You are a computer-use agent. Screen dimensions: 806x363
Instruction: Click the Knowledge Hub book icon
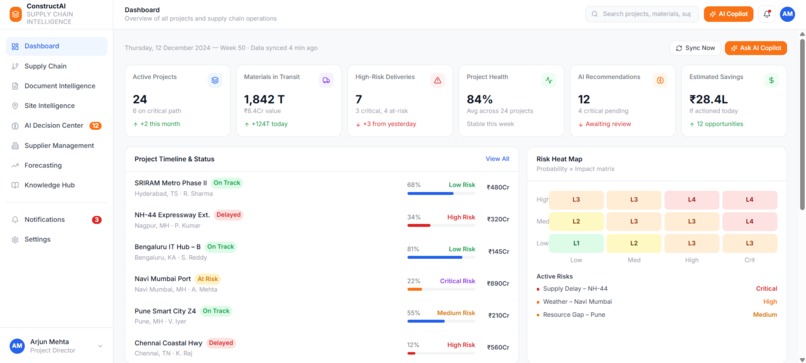(15, 185)
